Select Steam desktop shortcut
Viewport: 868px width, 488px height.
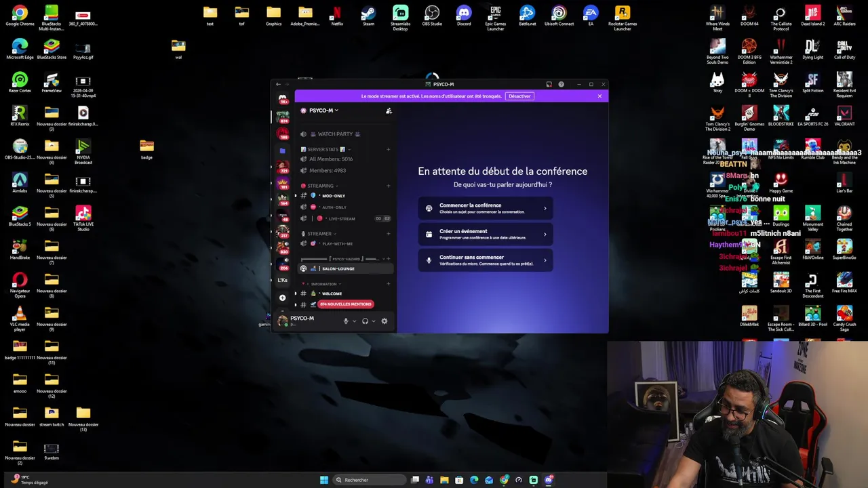(x=368, y=16)
